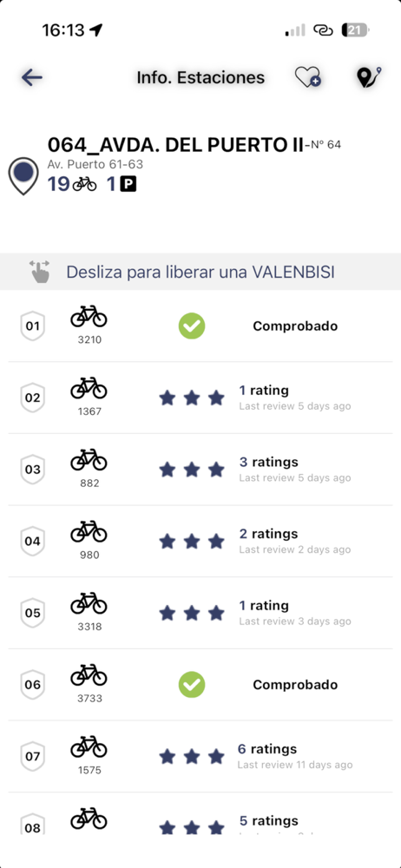The image size is (401, 868).
Task: Select bike icon numbered 3210
Action: [x=89, y=317]
